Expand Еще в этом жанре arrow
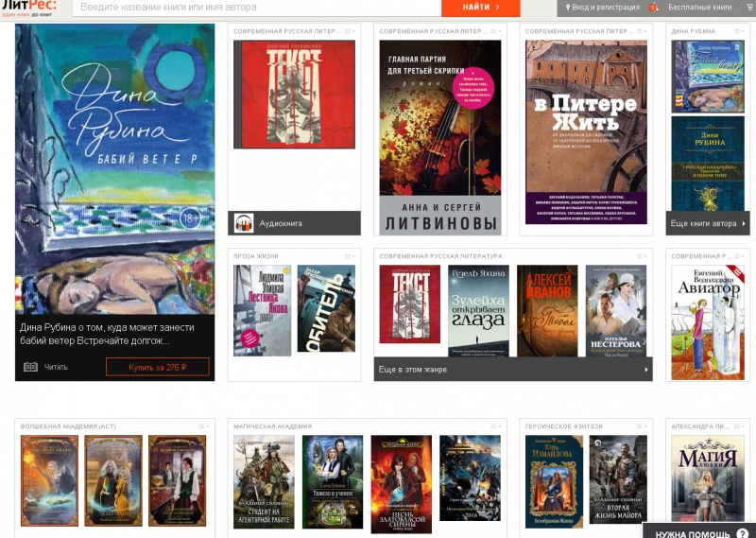This screenshot has height=538, width=756. [646, 370]
